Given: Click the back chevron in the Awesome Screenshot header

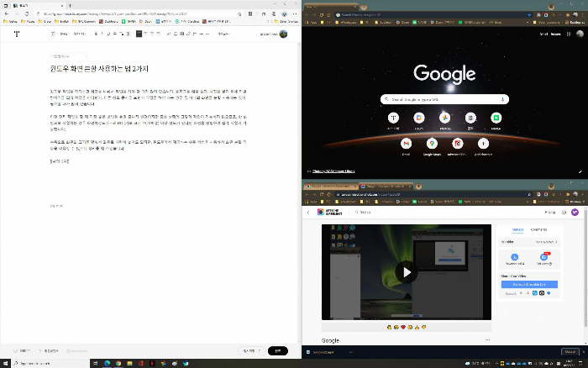Looking at the screenshot, I should (x=308, y=213).
